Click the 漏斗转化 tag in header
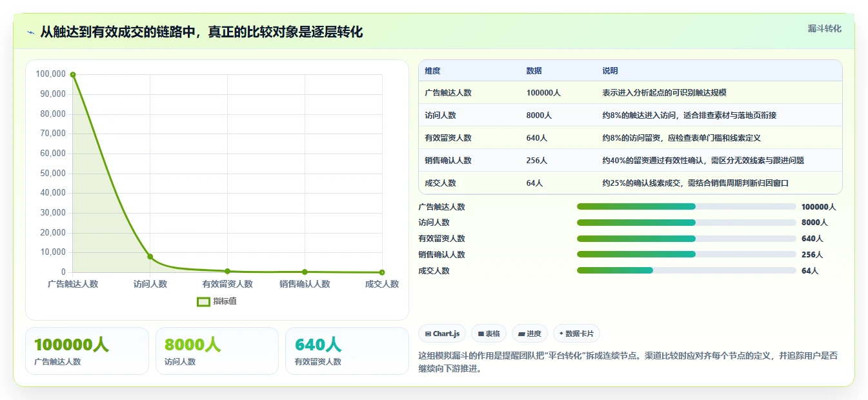This screenshot has height=400, width=868. point(824,28)
